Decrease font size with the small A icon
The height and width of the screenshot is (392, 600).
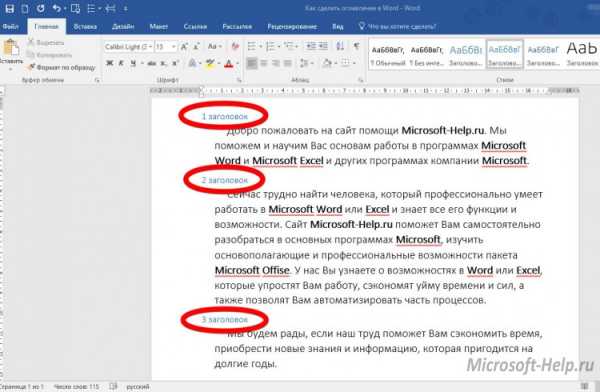pyautogui.click(x=196, y=47)
